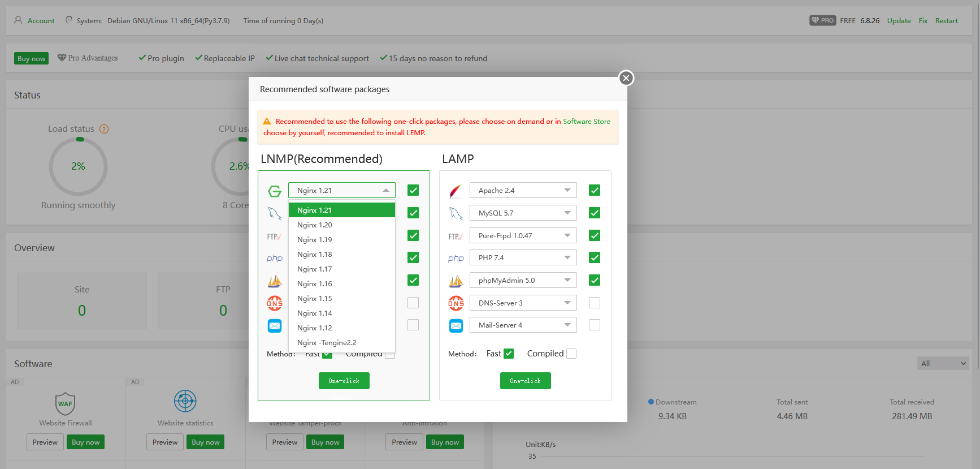
Task: Click the Apache feather icon in LAMP
Action: [456, 191]
